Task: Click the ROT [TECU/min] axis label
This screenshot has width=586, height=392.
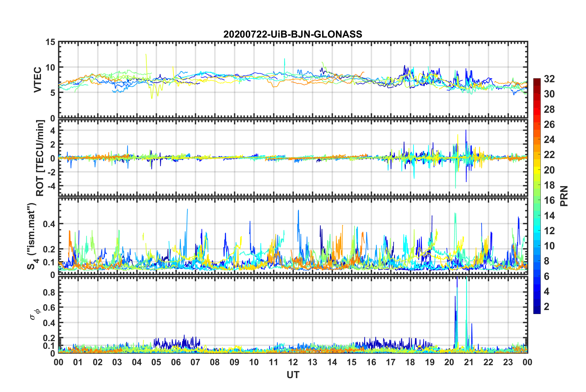Action: coord(40,158)
